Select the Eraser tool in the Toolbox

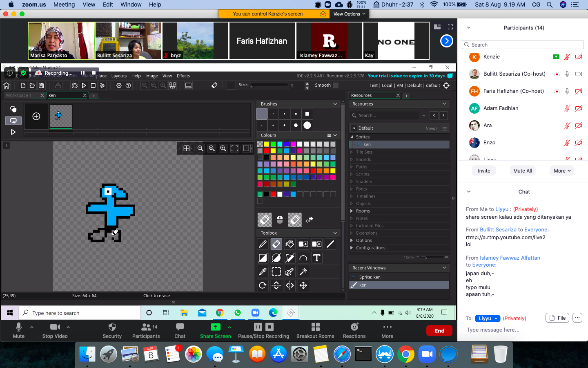tap(276, 244)
